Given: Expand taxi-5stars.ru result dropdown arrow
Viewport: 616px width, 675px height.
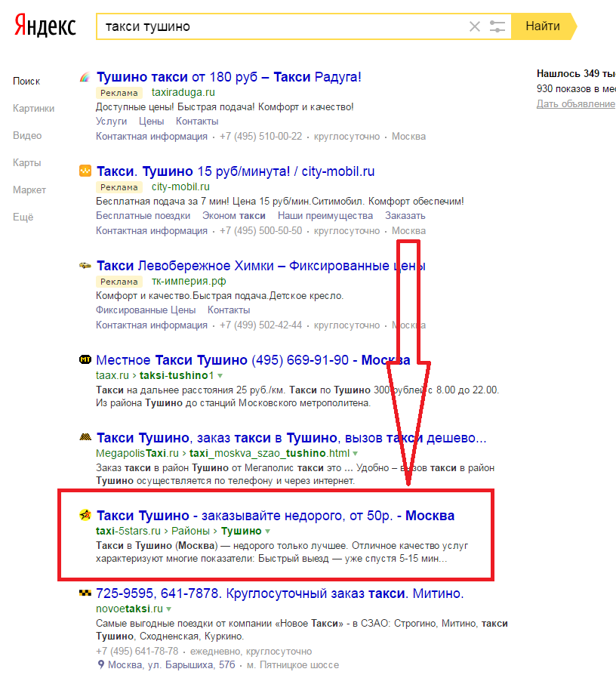Looking at the screenshot, I should [267, 532].
